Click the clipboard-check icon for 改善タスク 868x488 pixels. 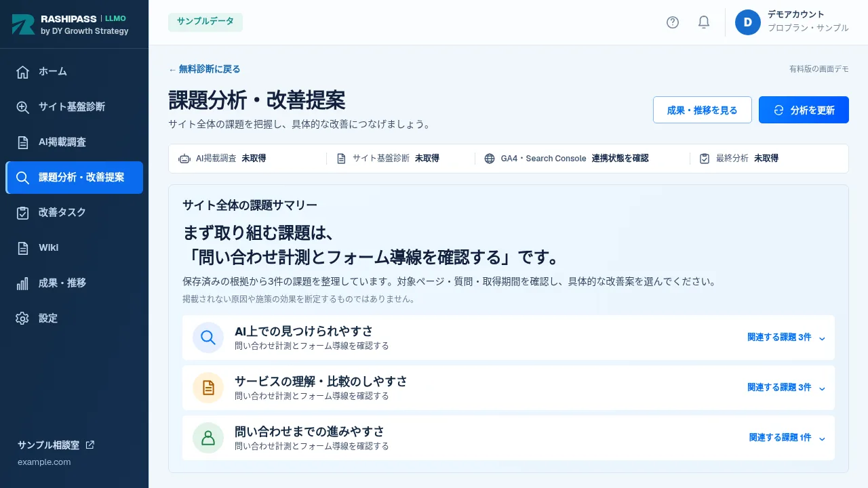(22, 213)
